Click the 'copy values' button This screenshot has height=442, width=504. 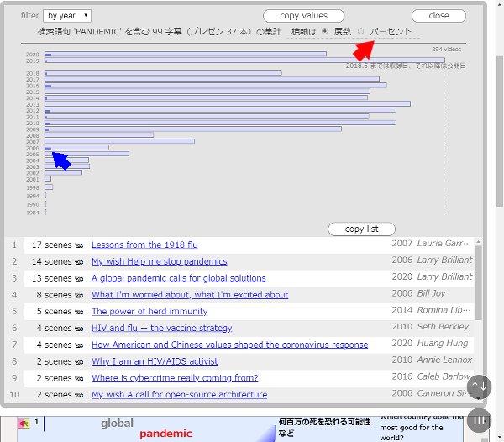(302, 15)
